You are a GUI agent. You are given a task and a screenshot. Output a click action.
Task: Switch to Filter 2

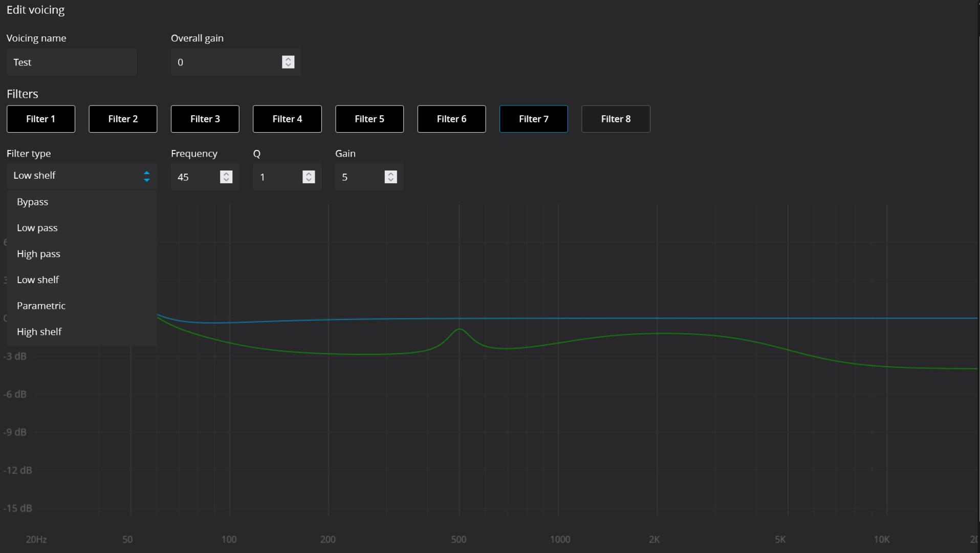(123, 119)
